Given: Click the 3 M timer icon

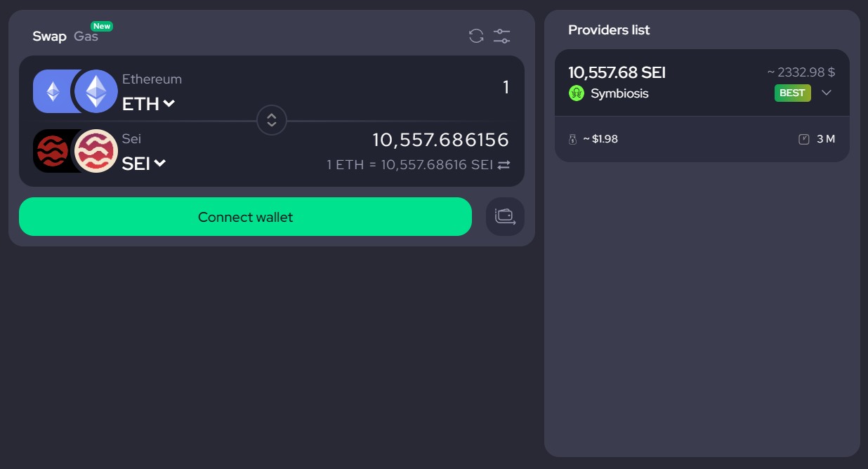Looking at the screenshot, I should click(805, 138).
